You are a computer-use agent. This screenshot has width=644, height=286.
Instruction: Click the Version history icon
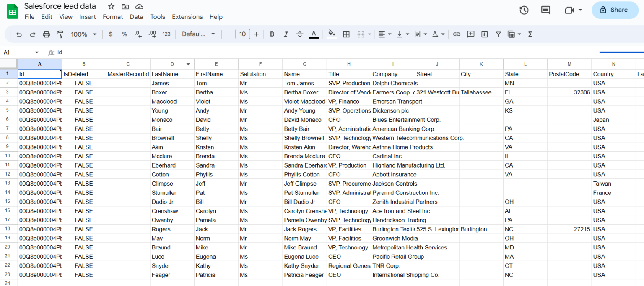tap(524, 10)
